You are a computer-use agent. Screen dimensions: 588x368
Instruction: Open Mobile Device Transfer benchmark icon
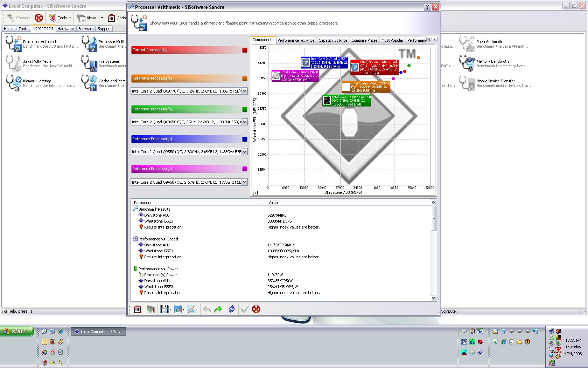(x=467, y=83)
